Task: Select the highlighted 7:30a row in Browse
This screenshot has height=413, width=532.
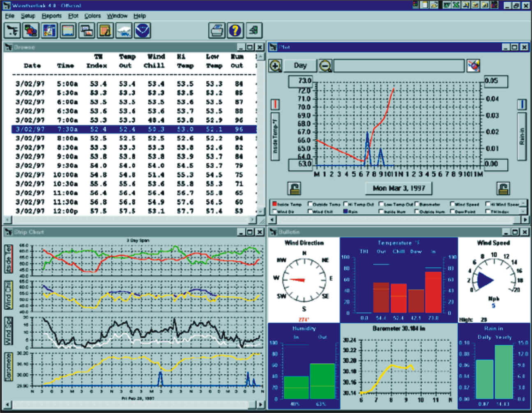Action: coord(134,129)
